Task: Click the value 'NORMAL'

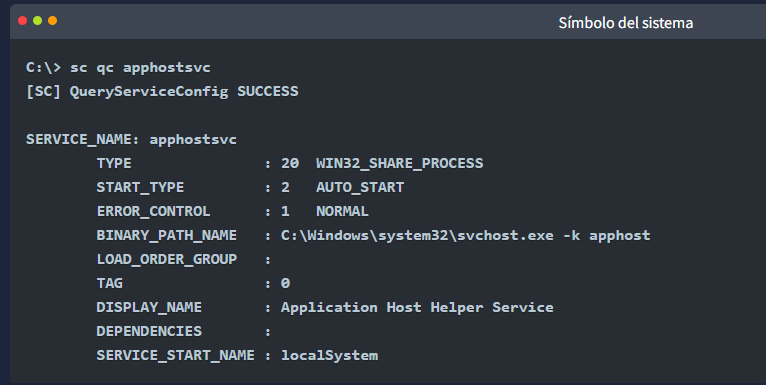Action: (342, 211)
